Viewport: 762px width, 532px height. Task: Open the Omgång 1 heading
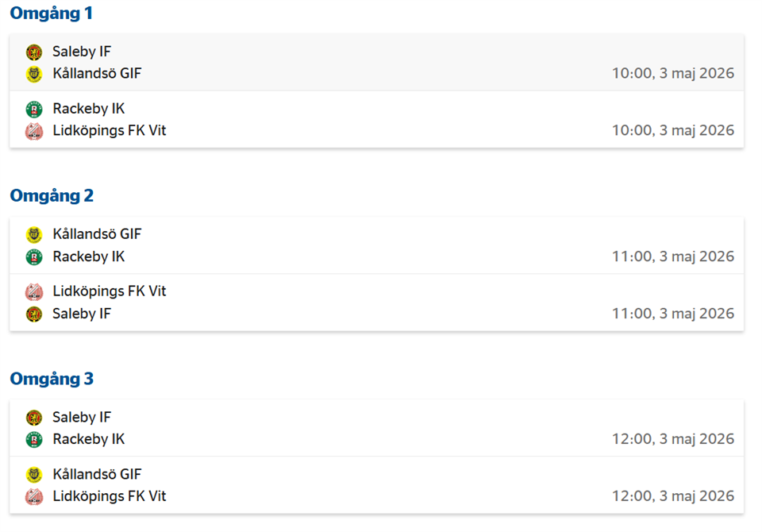(x=51, y=13)
